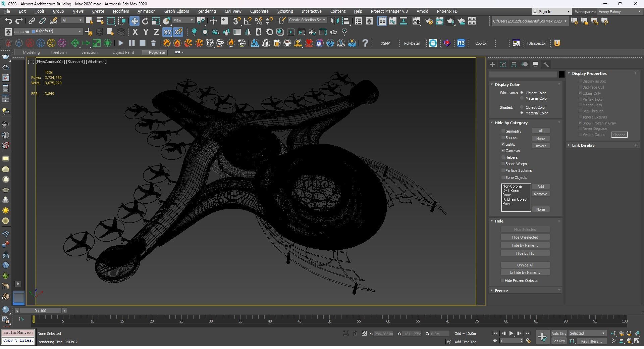Click the Invert category button
This screenshot has height=349, width=644.
(541, 146)
